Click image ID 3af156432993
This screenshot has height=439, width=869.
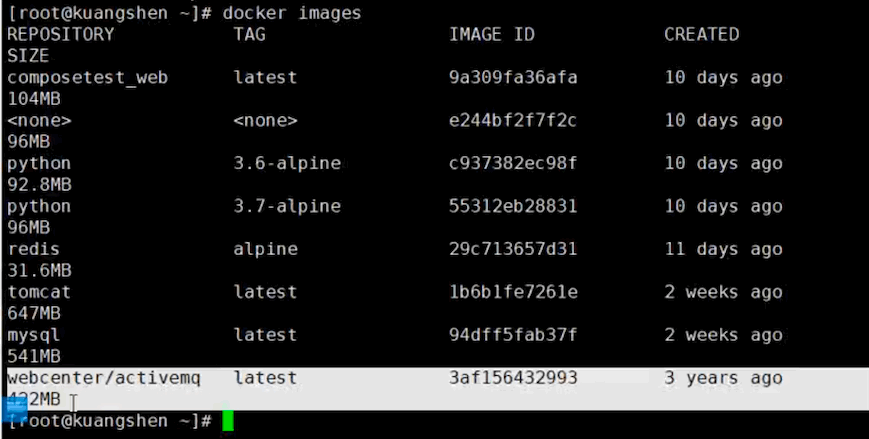click(513, 378)
